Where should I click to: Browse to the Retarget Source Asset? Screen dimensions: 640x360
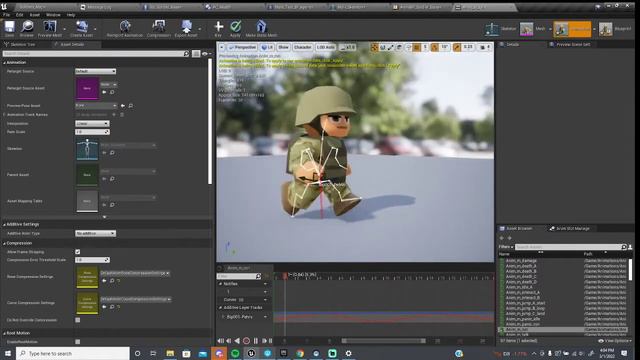pyautogui.click(x=112, y=92)
